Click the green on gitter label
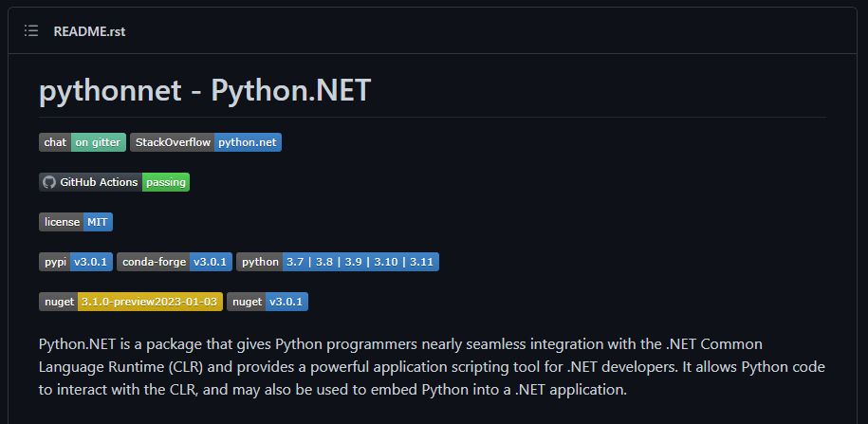868x424 pixels. coord(99,142)
